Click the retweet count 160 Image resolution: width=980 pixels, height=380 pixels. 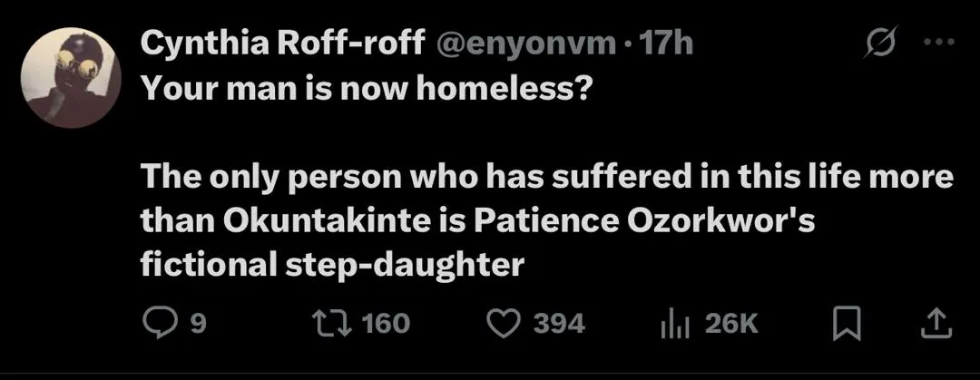point(386,323)
